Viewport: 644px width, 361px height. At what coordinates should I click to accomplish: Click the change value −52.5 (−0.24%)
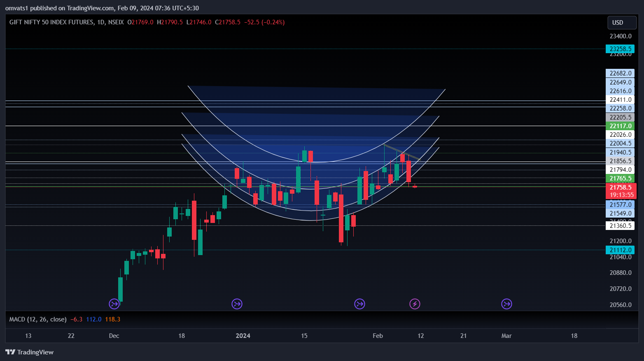click(264, 22)
